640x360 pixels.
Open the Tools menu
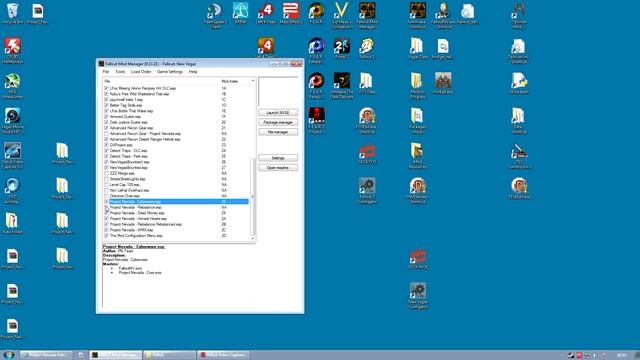pos(120,72)
